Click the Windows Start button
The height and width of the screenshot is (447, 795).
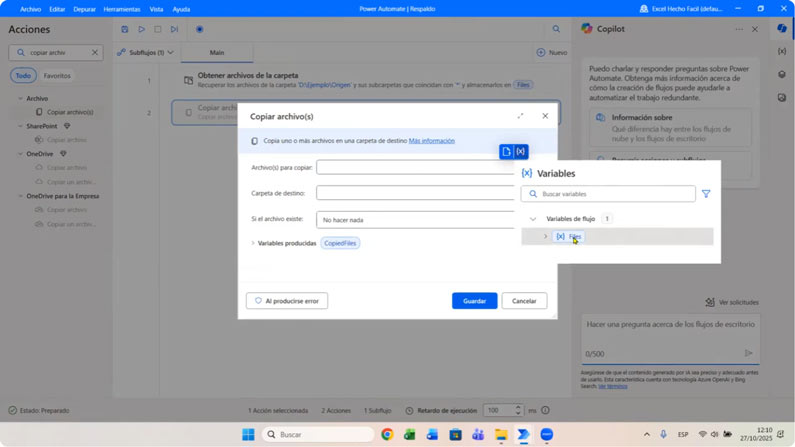248,434
